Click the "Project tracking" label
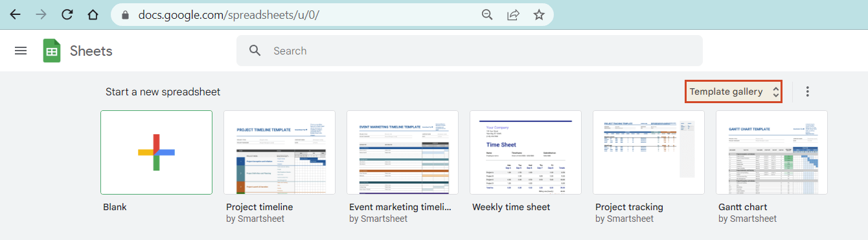This screenshot has width=868, height=240. pos(629,207)
